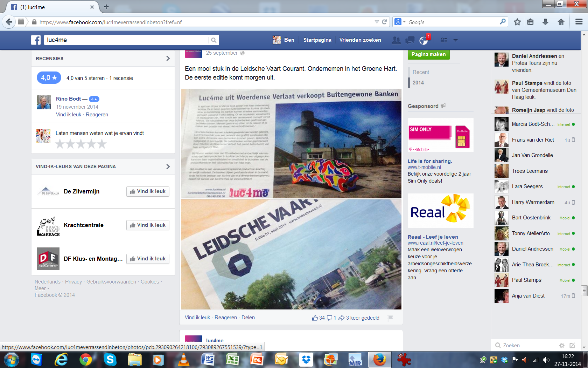Select Recent in the timeline

click(421, 72)
